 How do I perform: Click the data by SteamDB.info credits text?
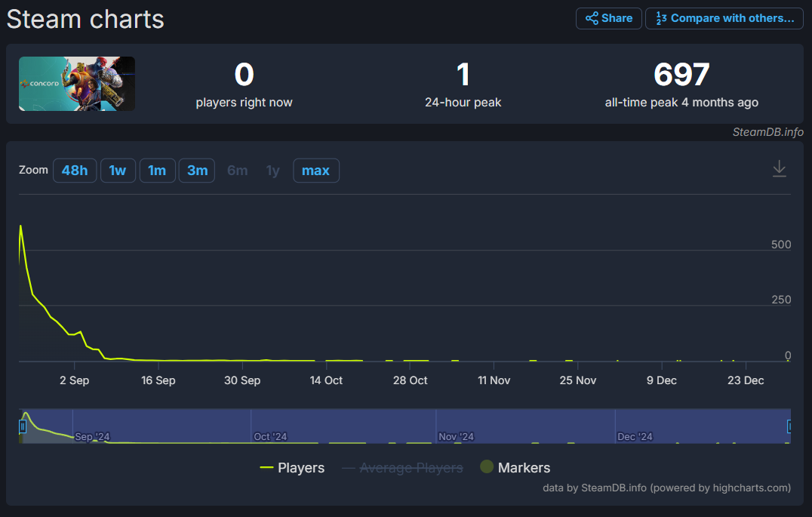[x=666, y=488]
